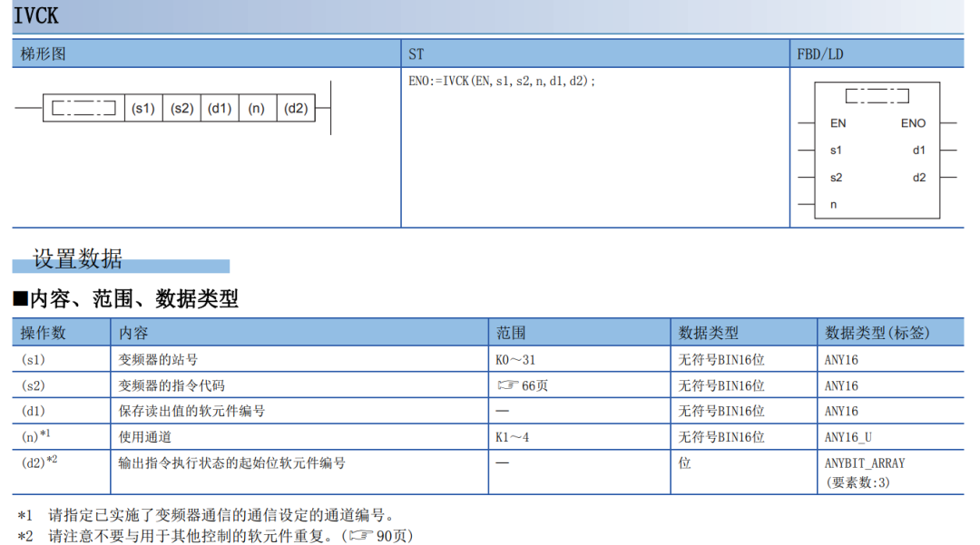Select the (s2) operand box in the ladder diagram

coord(181,109)
